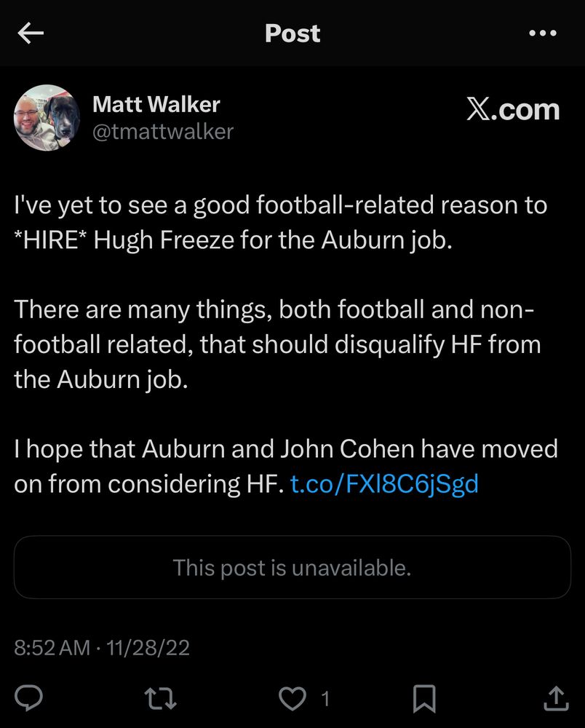Open the share upload icon
This screenshot has height=728, width=585.
(x=556, y=698)
